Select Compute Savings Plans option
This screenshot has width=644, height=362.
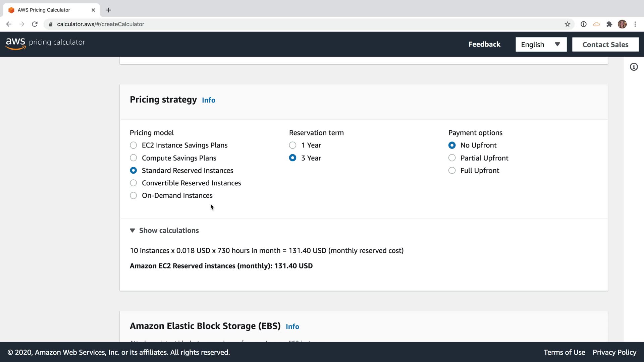[133, 158]
